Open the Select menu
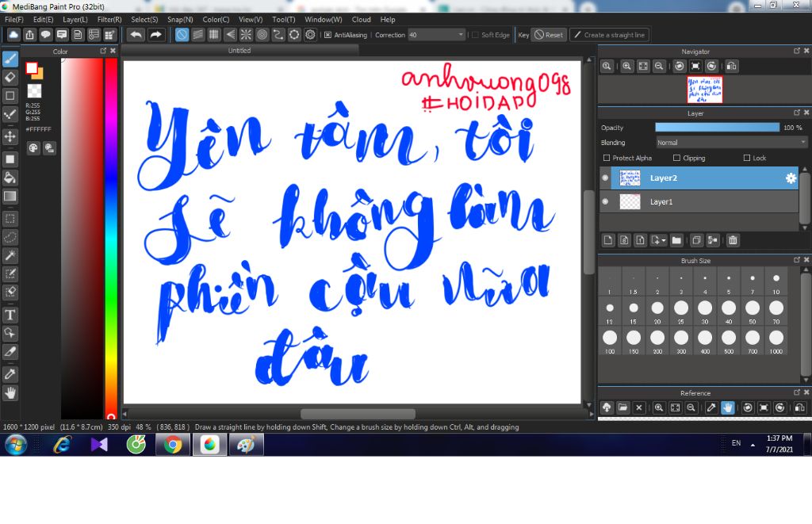Screen dimensions: 812x524 [144, 19]
